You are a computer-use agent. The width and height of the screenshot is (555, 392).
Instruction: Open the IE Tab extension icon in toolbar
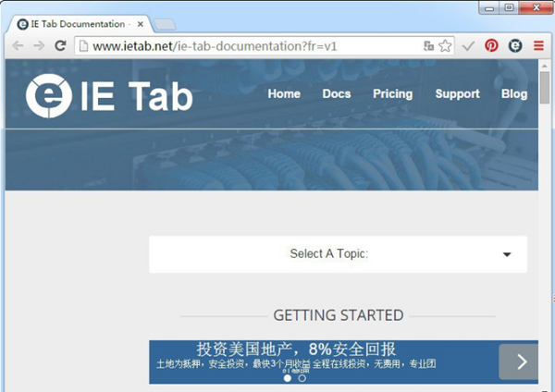515,45
